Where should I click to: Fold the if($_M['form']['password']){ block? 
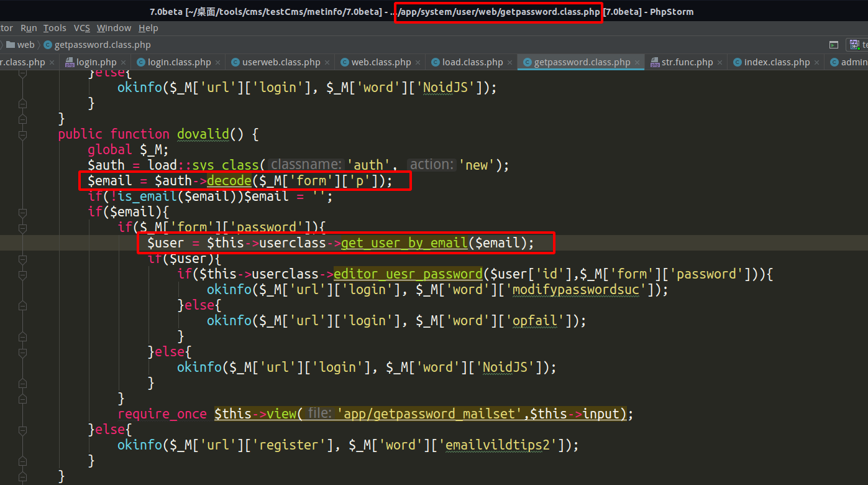point(22,227)
